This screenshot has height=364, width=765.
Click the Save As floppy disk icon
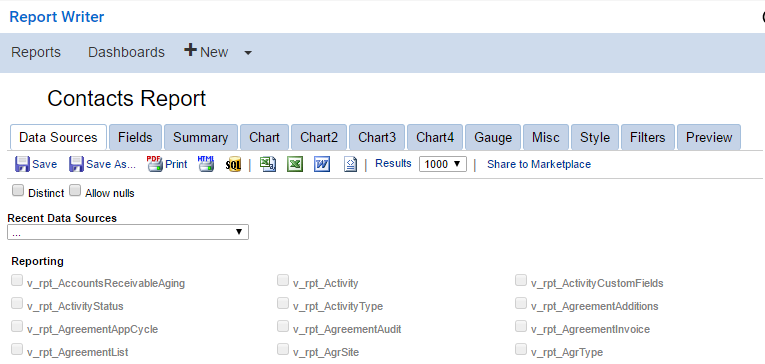coord(76,164)
